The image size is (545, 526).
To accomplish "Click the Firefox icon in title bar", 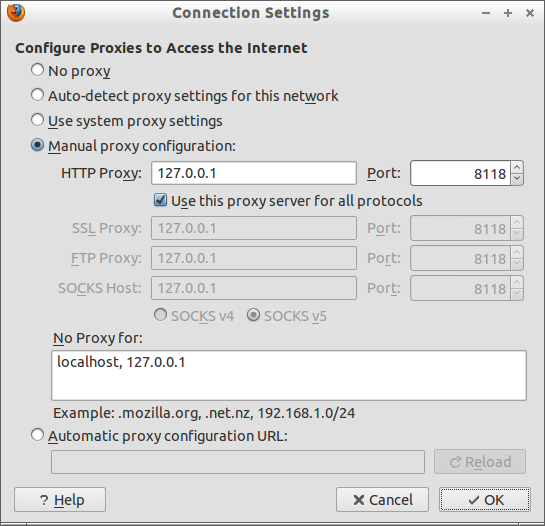I will tap(16, 13).
